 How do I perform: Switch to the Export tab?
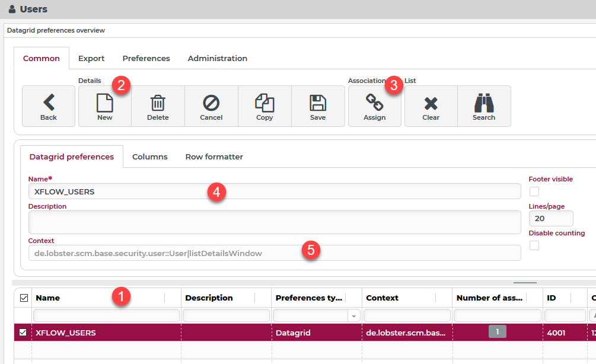coord(91,58)
